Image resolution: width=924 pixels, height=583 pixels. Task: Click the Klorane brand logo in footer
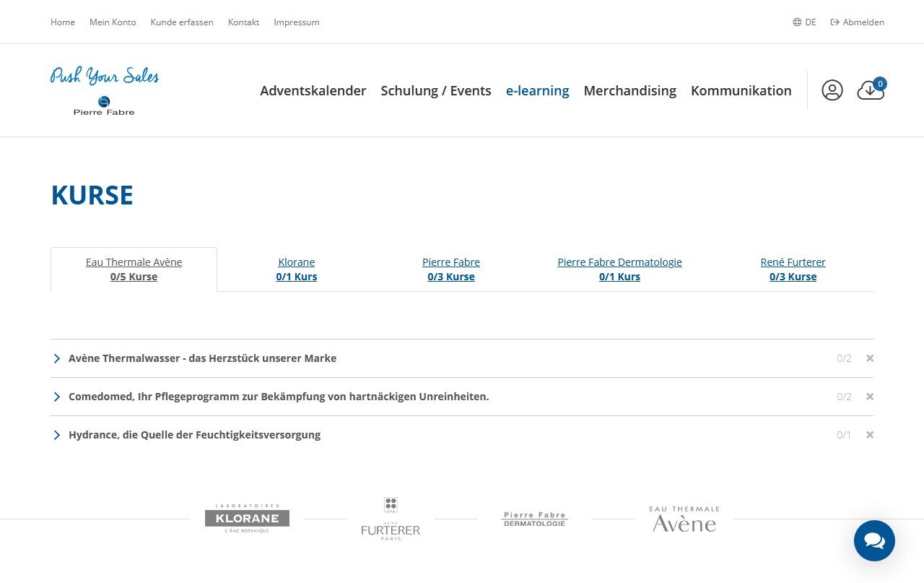[247, 519]
